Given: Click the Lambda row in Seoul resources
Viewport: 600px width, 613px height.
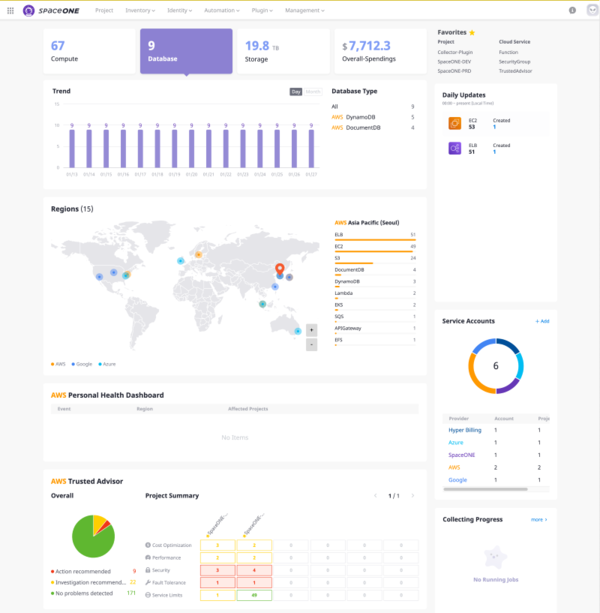Looking at the screenshot, I should tap(375, 294).
